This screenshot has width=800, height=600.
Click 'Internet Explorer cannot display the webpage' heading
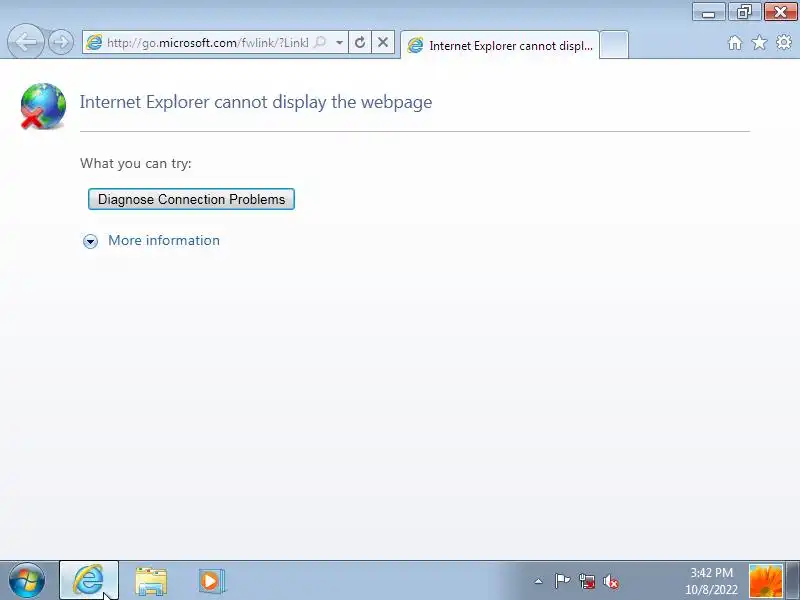point(256,102)
